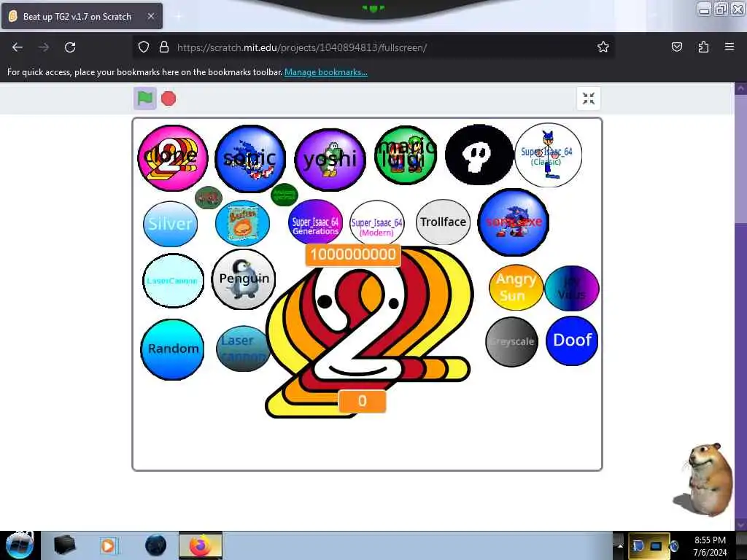
Task: Open the Extensions puzzle icon
Action: pos(703,47)
